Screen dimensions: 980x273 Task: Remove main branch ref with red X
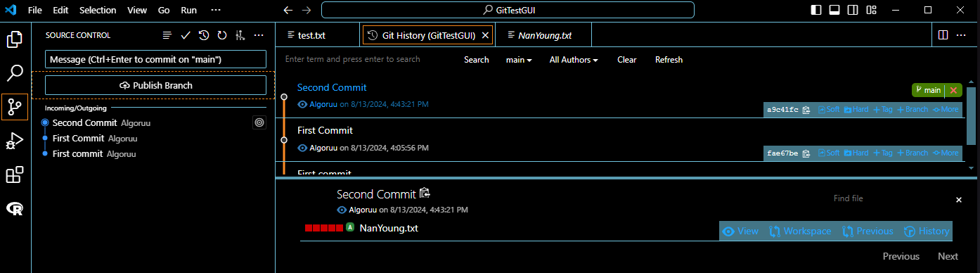(953, 90)
